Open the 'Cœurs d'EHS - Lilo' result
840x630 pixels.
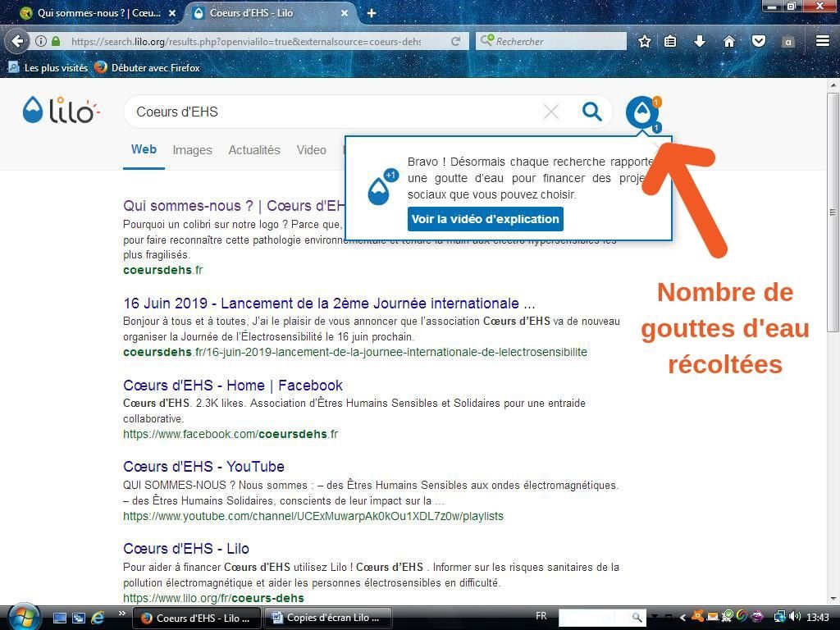pyautogui.click(x=186, y=549)
